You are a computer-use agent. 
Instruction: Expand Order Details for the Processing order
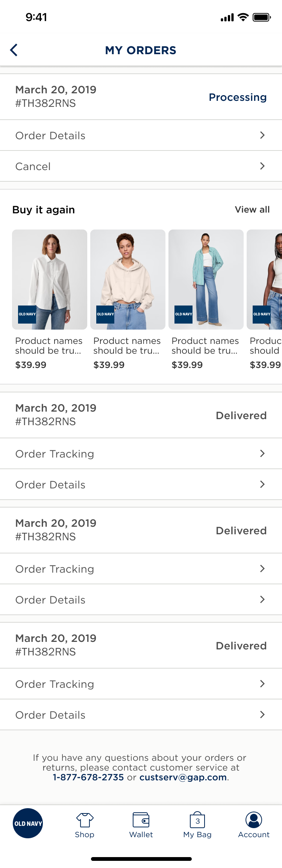(x=141, y=135)
